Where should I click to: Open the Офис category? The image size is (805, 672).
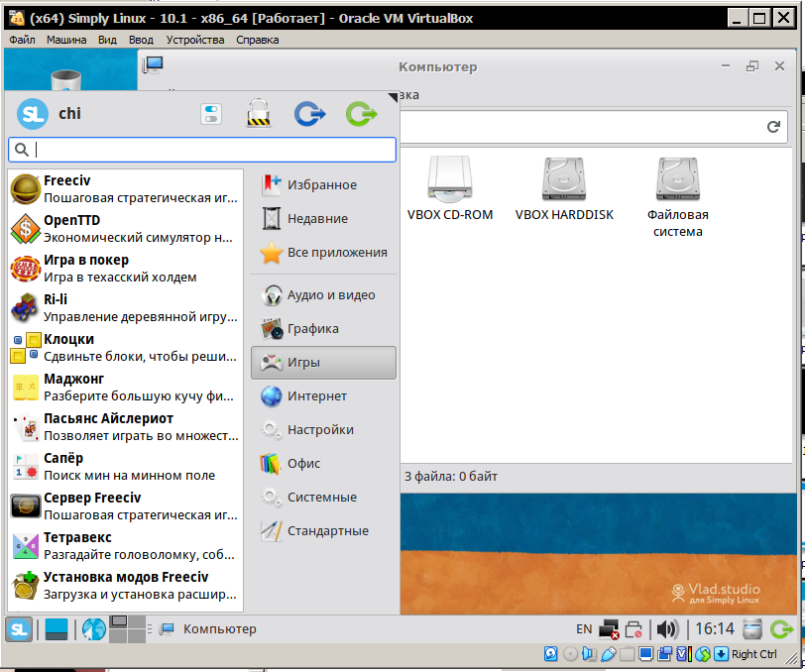tap(323, 464)
